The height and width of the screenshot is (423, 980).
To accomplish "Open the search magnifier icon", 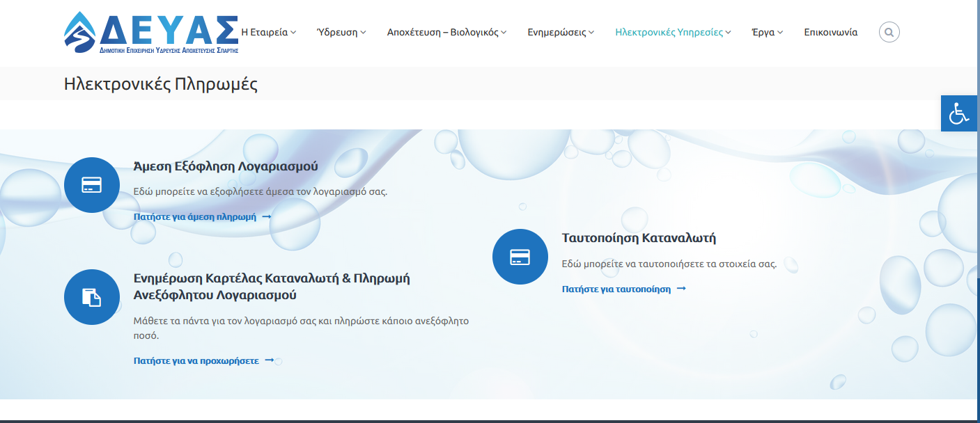I will (x=889, y=33).
